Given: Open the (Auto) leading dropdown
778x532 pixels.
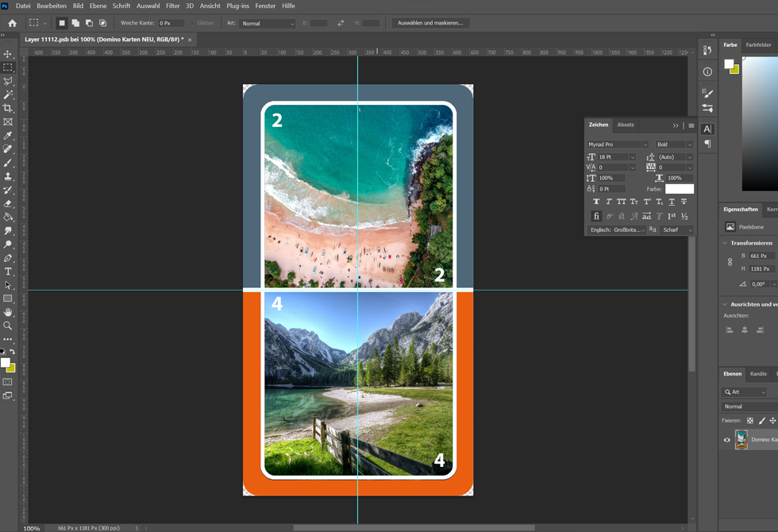Looking at the screenshot, I should (689, 157).
